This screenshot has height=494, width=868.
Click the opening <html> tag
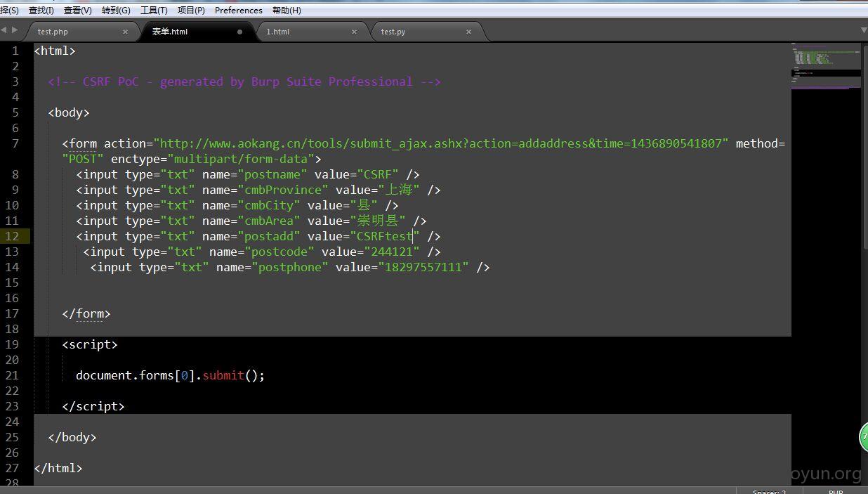(55, 51)
